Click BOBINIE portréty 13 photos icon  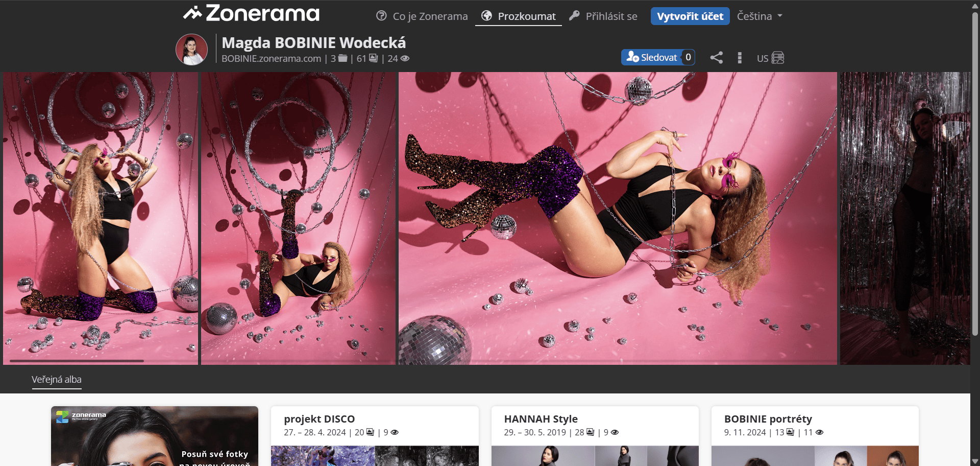pyautogui.click(x=790, y=432)
